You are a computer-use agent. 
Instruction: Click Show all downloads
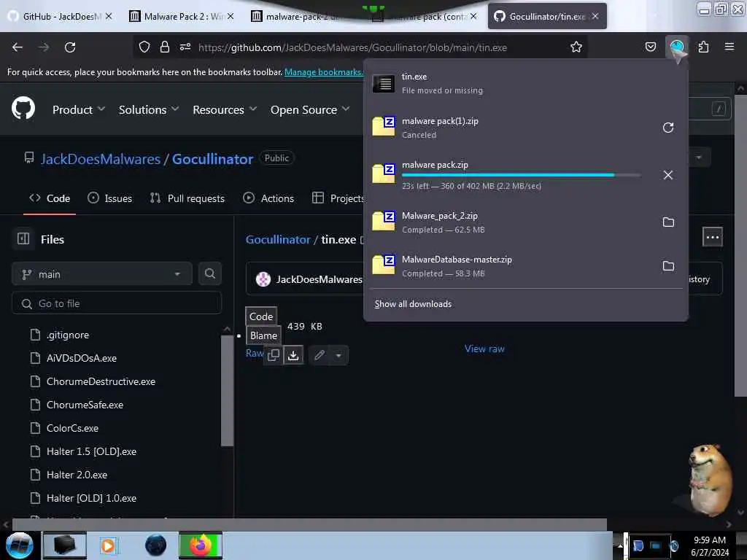pyautogui.click(x=413, y=304)
